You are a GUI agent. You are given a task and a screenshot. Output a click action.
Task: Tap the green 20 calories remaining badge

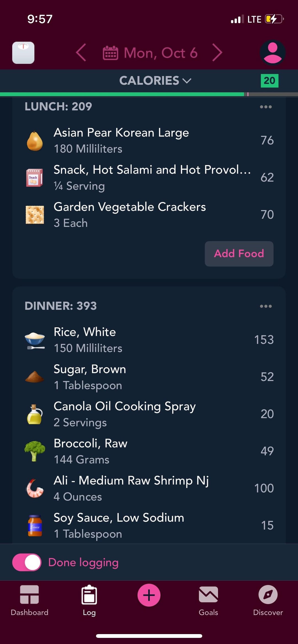pos(269,81)
